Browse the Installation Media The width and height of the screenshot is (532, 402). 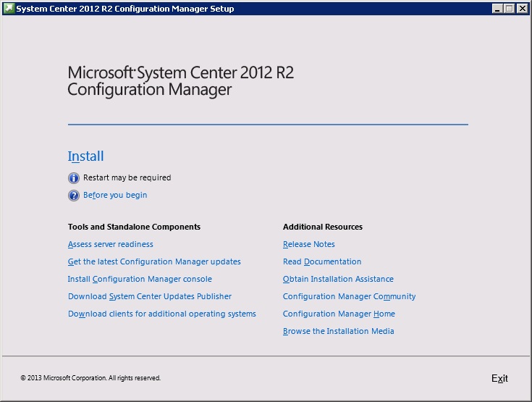tap(339, 332)
